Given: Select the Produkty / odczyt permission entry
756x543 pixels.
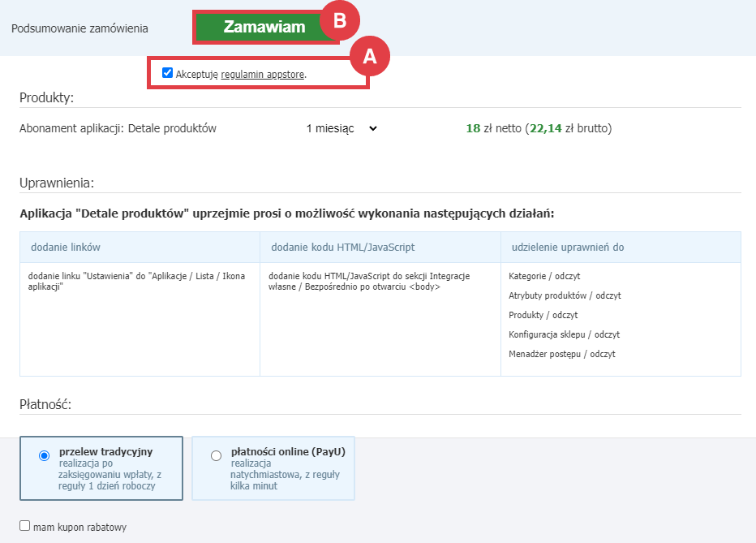Looking at the screenshot, I should pyautogui.click(x=543, y=315).
